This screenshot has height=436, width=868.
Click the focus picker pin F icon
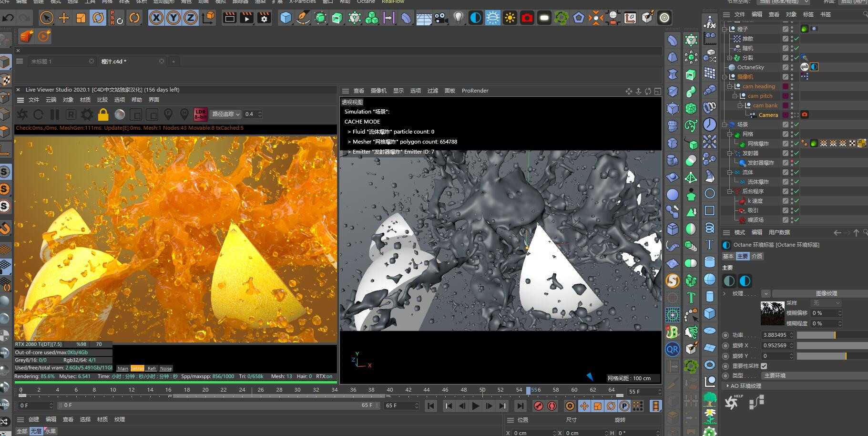pos(168,114)
